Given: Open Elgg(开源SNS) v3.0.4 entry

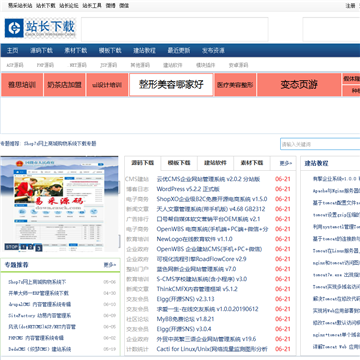Looking at the screenshot, I should [184, 329].
